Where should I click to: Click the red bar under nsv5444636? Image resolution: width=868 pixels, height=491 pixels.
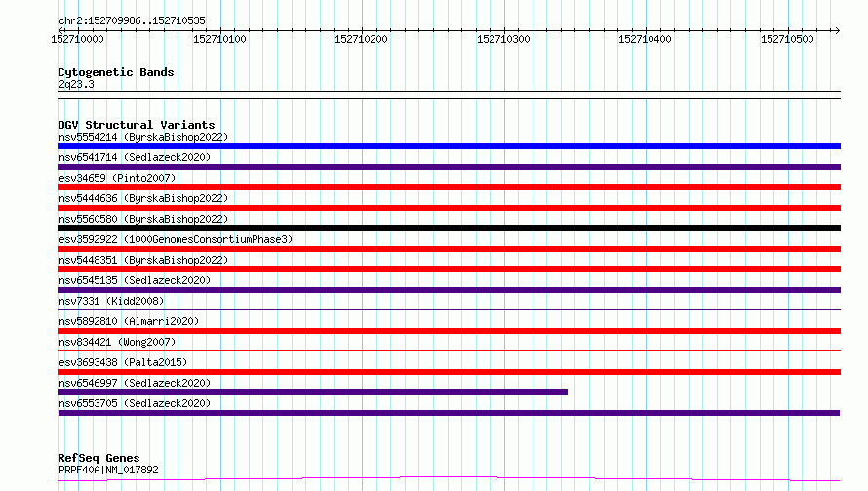(x=449, y=208)
